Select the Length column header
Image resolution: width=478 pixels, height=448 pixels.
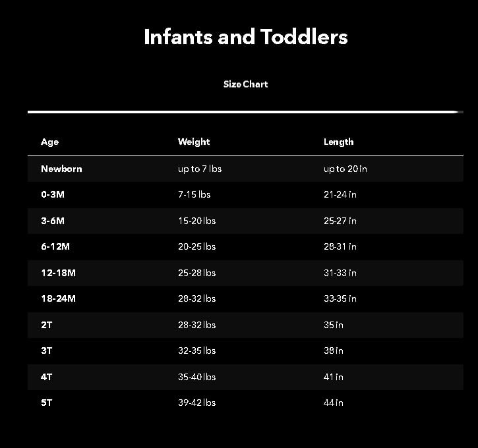[x=338, y=142]
